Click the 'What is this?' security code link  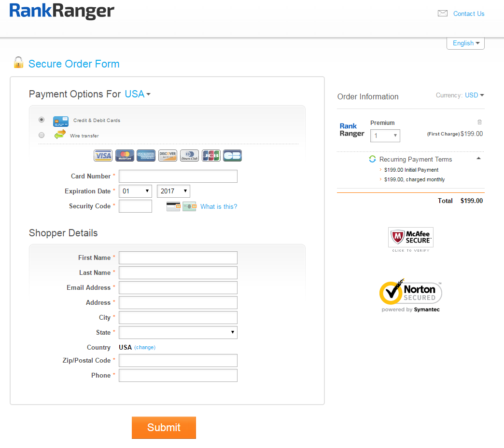tap(219, 206)
